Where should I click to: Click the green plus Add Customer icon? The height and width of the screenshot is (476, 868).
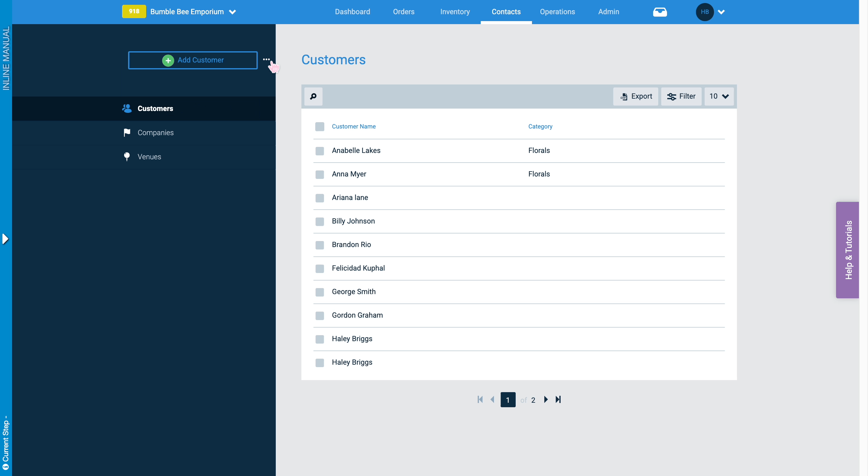coord(168,60)
